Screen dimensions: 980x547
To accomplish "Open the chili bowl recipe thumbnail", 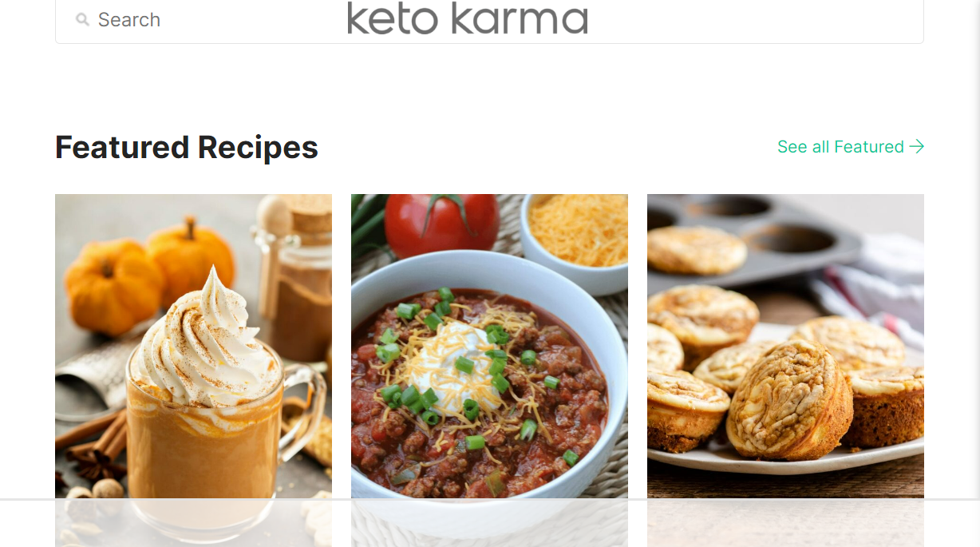I will click(x=489, y=370).
